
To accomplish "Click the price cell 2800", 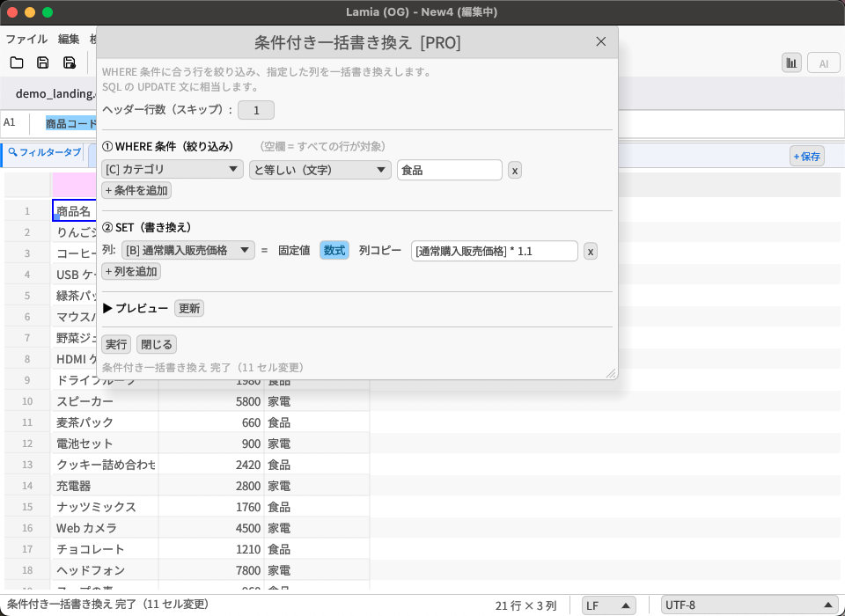I will click(211, 486).
